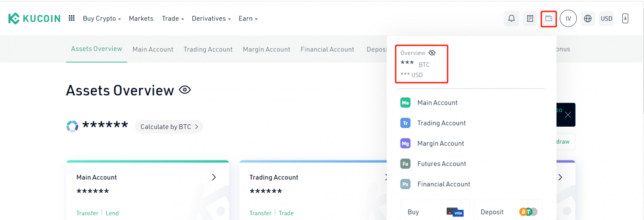644x220 pixels.
Task: Click the Lend link in Main Account
Action: [x=112, y=213]
